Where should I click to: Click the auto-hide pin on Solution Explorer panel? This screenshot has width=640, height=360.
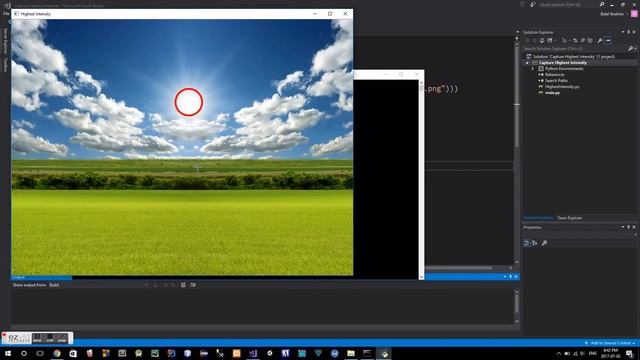pos(629,32)
